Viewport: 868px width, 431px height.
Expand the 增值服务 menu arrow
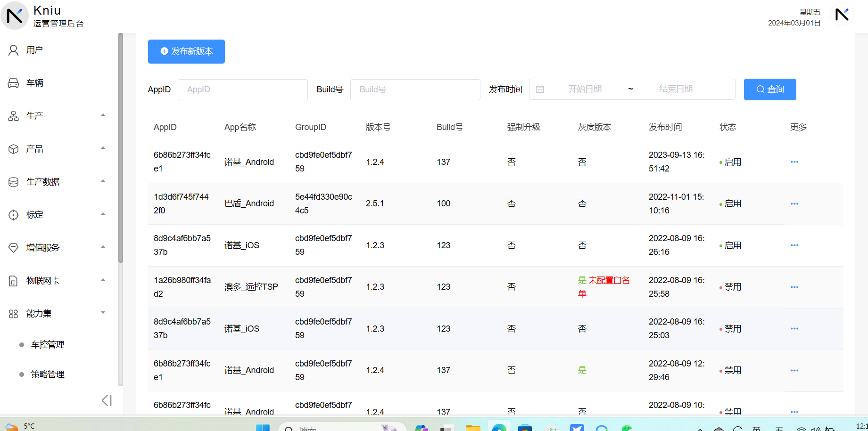103,247
